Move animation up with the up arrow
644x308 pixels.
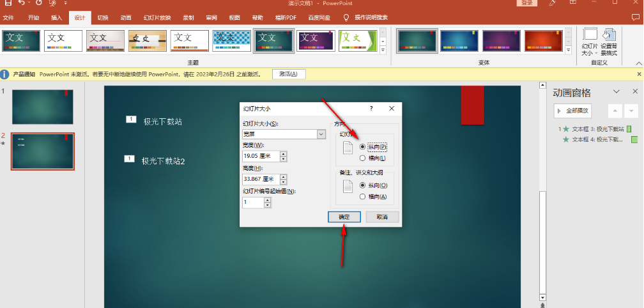[x=615, y=111]
